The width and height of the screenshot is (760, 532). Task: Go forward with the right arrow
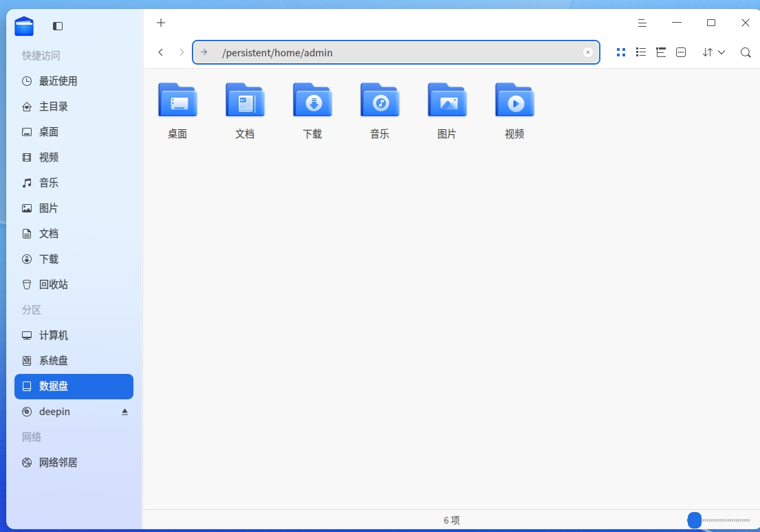tap(182, 52)
